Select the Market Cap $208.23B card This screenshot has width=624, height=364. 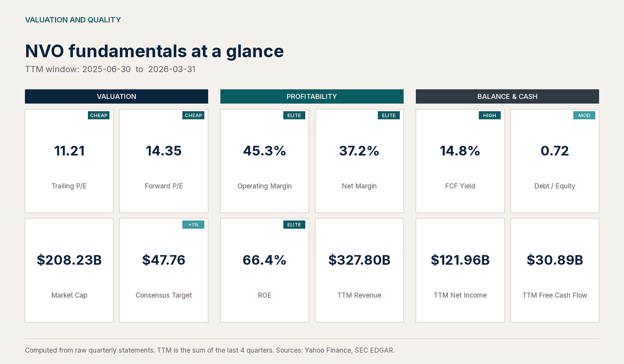[x=69, y=270]
